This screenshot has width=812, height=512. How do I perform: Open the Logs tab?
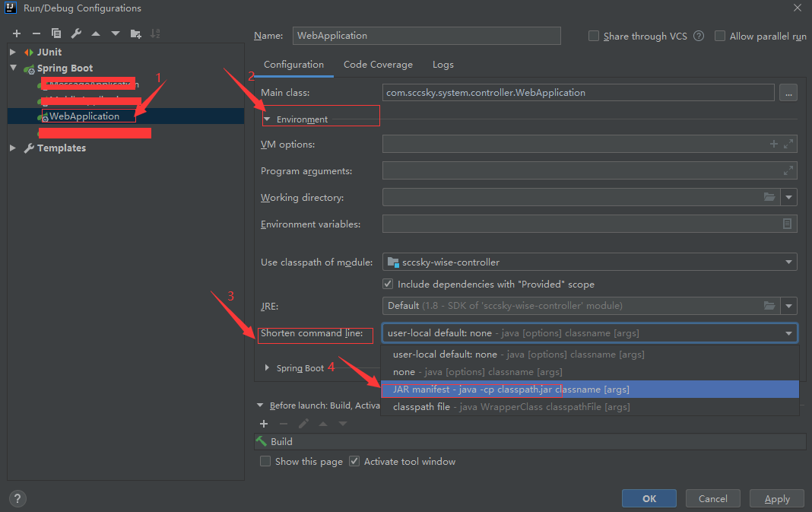point(442,65)
